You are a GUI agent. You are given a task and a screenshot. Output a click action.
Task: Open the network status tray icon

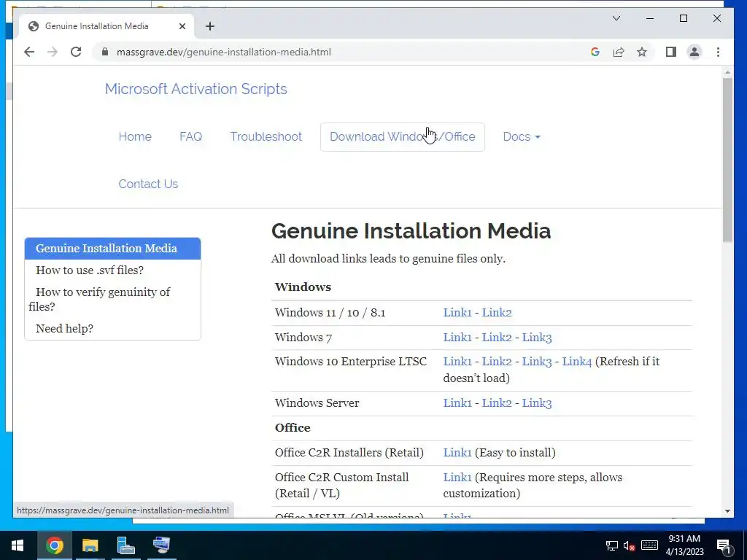[x=612, y=545]
